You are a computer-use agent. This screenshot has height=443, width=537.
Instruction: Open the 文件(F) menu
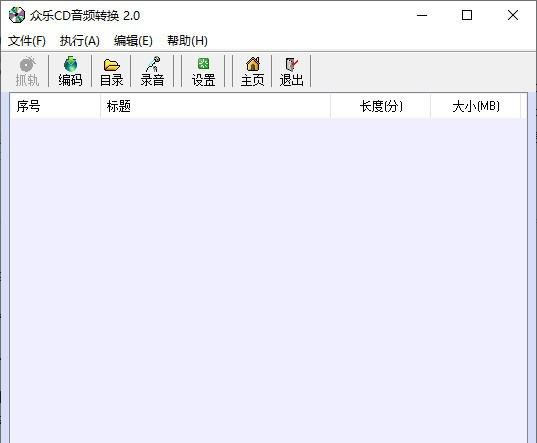coord(27,41)
